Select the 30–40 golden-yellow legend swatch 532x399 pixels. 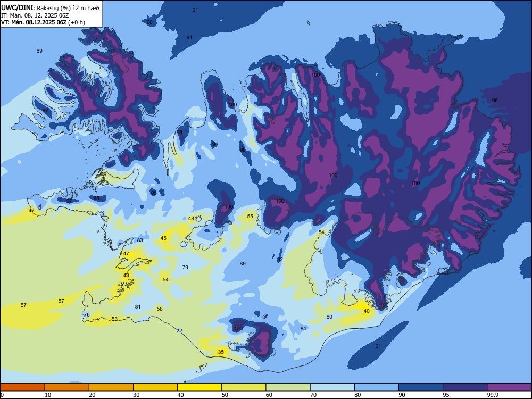coord(155,387)
